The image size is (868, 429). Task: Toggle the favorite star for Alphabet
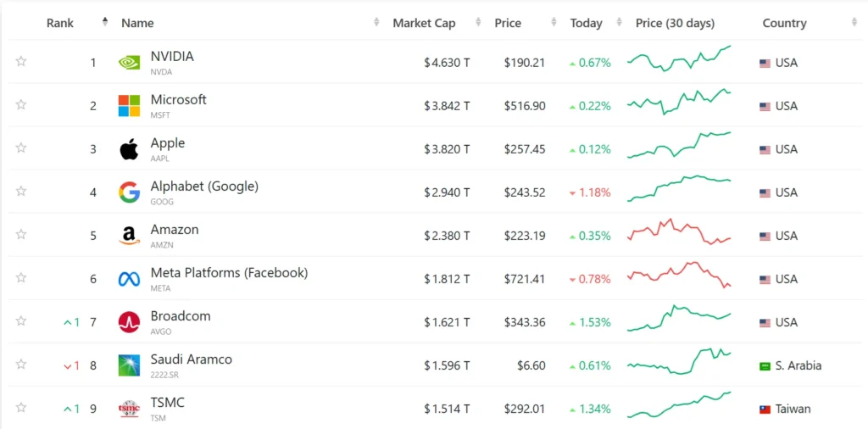(21, 192)
